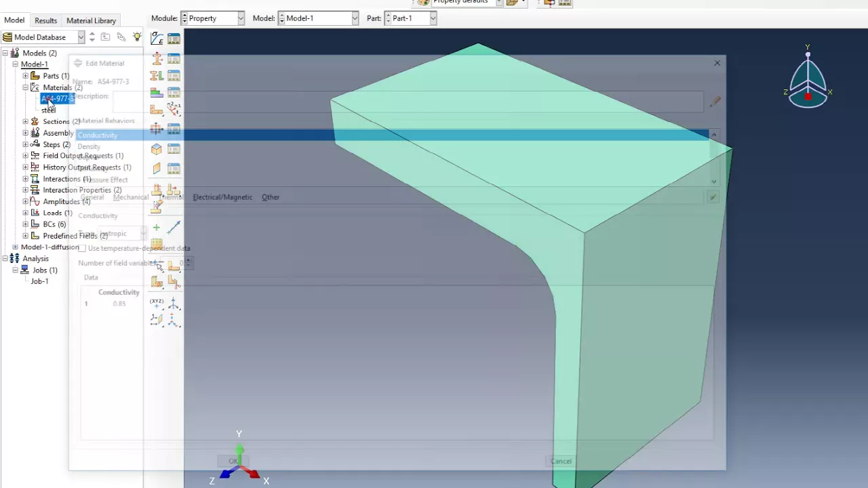Select the Create Profile tool
Viewport: 868px width, 488px height.
click(157, 129)
